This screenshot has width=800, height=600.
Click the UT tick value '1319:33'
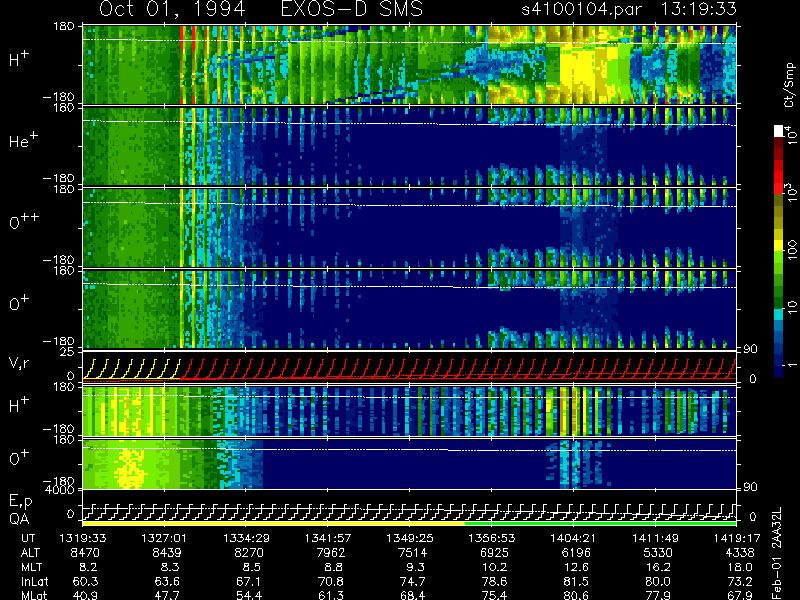(x=83, y=538)
